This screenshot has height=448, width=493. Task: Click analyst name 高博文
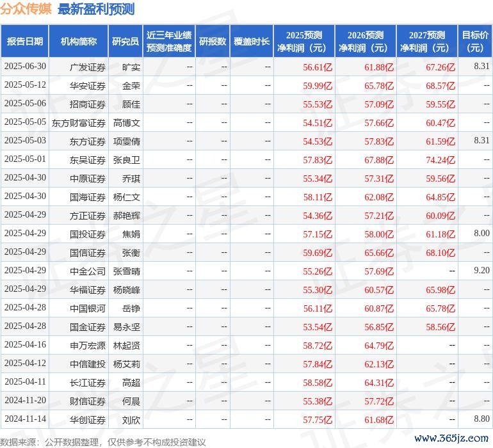pyautogui.click(x=127, y=123)
